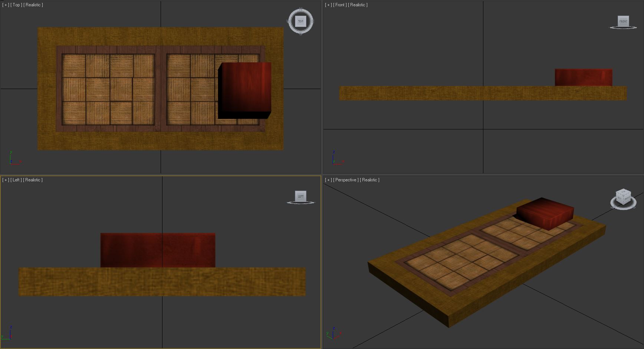Select the yellow base slab in Front viewport
The height and width of the screenshot is (349, 644).
[x=483, y=93]
